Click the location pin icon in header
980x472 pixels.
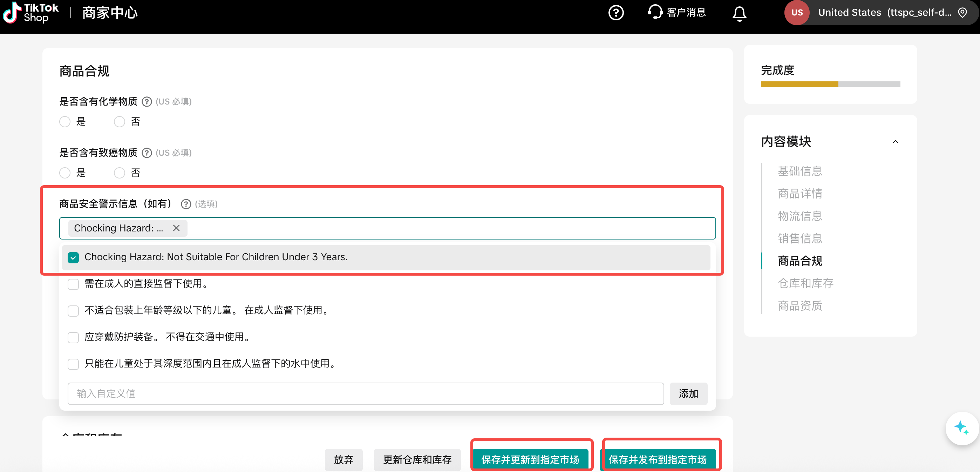(962, 13)
